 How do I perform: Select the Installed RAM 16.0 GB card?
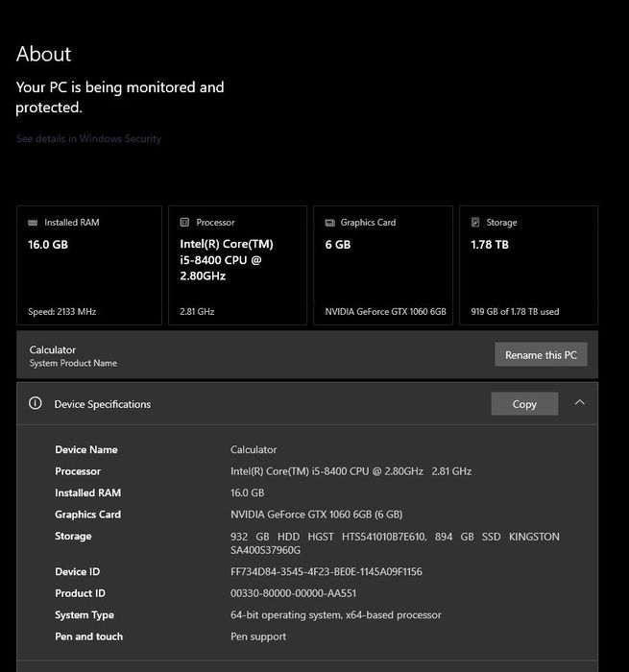click(x=89, y=265)
